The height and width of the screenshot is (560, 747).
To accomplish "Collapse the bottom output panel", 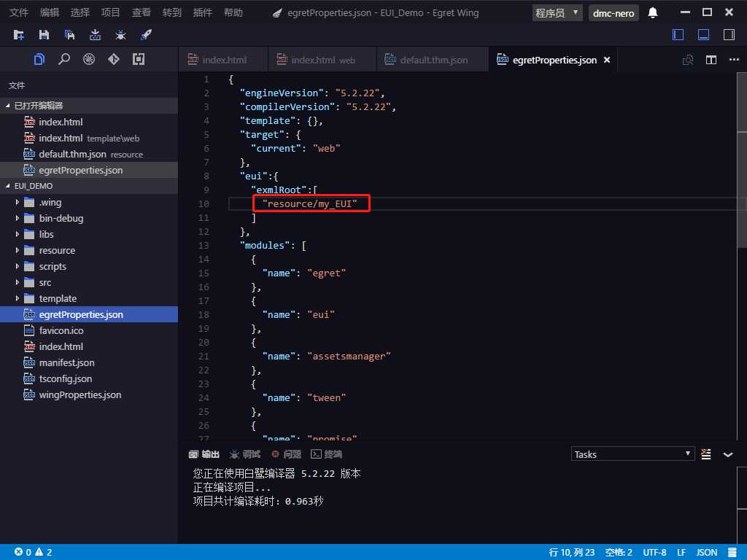I will click(728, 455).
